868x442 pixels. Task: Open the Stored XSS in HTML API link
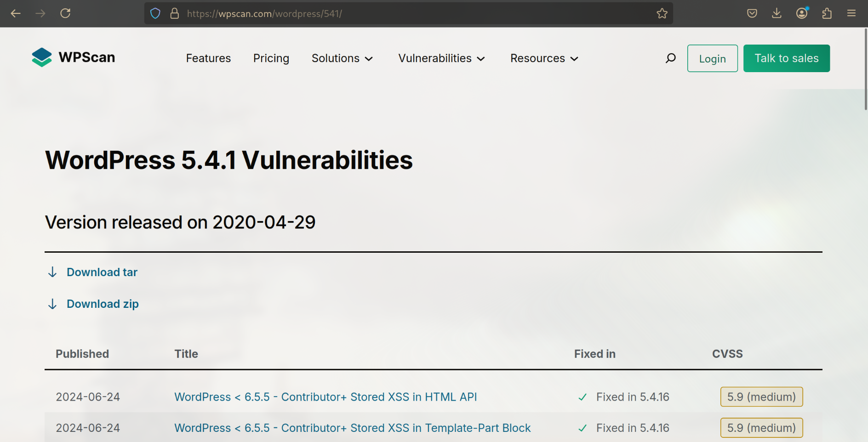(325, 397)
